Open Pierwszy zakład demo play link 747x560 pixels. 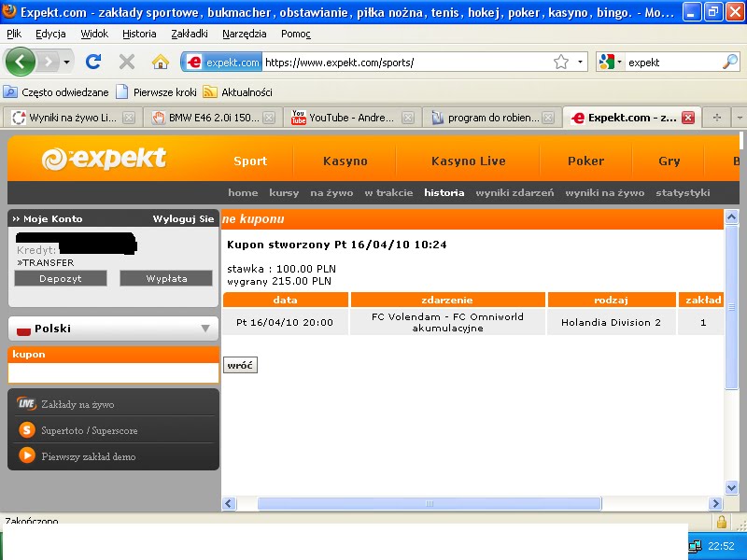tap(78, 456)
